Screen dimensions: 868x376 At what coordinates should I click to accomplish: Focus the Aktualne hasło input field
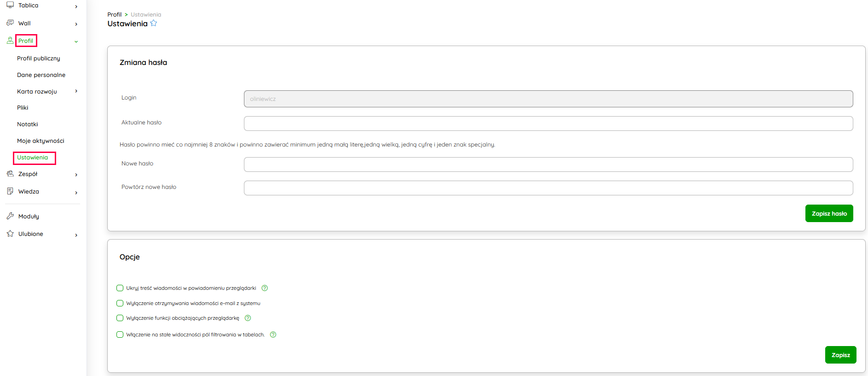[x=548, y=123]
